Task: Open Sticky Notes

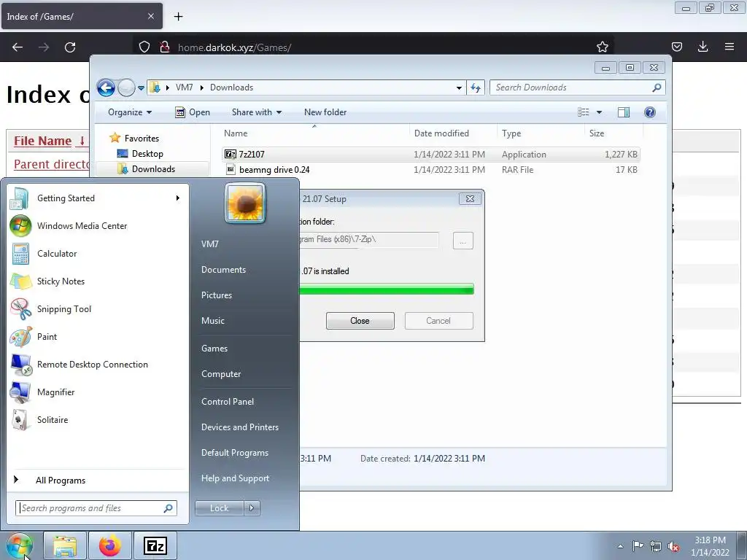Action: [97, 281]
